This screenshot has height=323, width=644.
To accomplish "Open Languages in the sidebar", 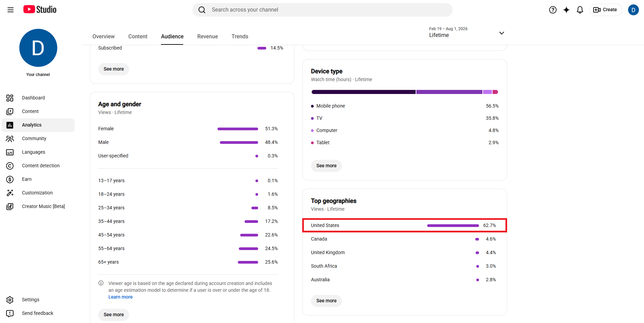I will pos(38,152).
